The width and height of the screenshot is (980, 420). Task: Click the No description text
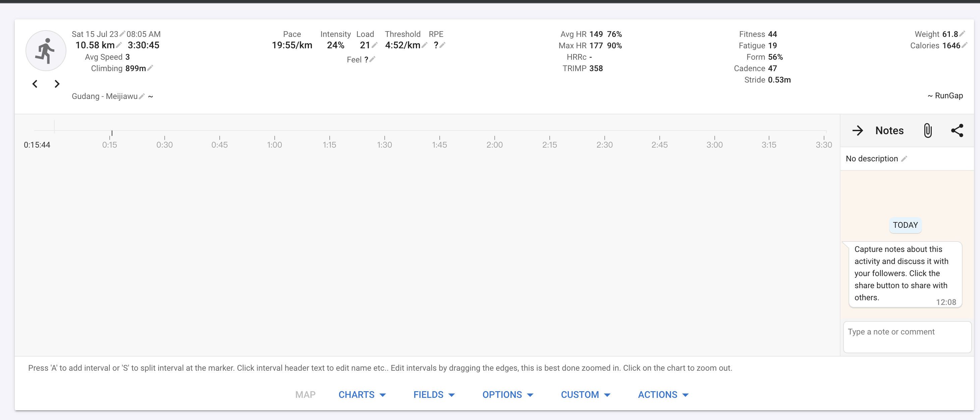pos(872,159)
